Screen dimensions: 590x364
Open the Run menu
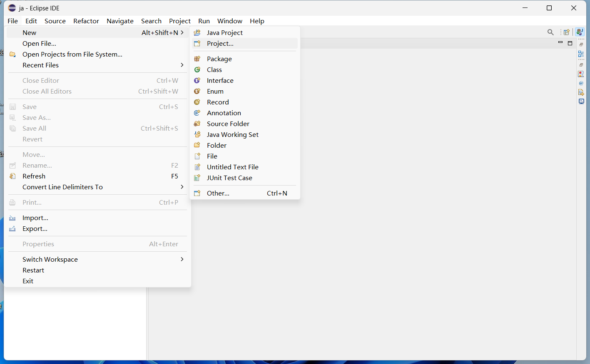pyautogui.click(x=204, y=21)
